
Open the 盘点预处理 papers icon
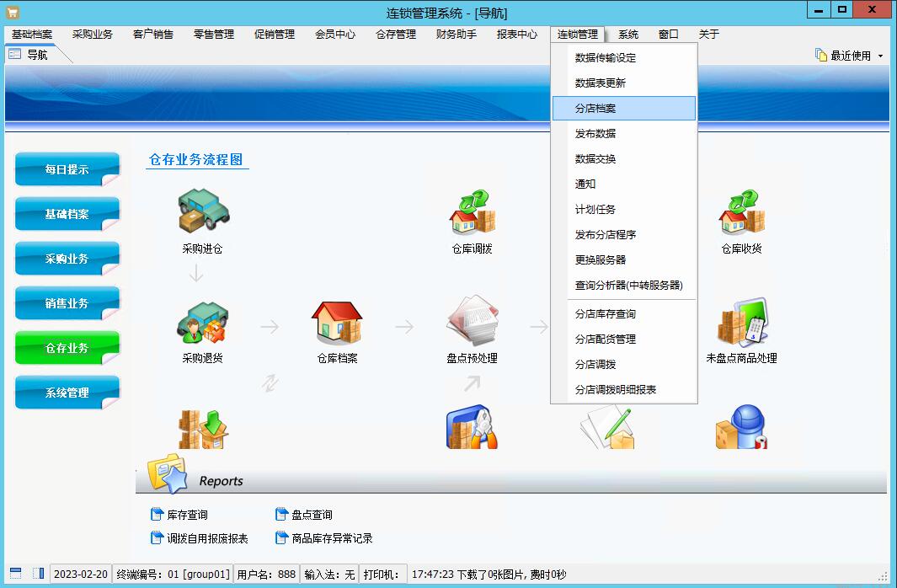pyautogui.click(x=473, y=321)
